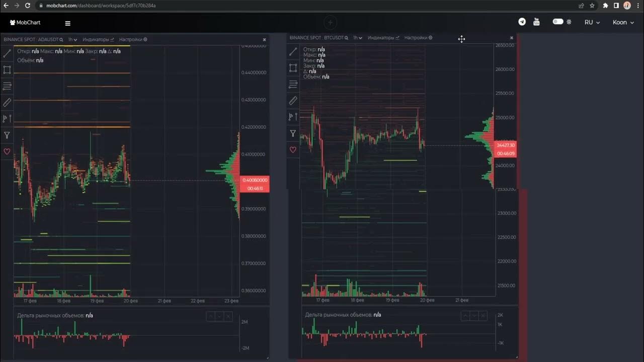Click ADAUSDT current price label 0.40060000
Viewport: 644px width, 362px height.
coord(255,180)
